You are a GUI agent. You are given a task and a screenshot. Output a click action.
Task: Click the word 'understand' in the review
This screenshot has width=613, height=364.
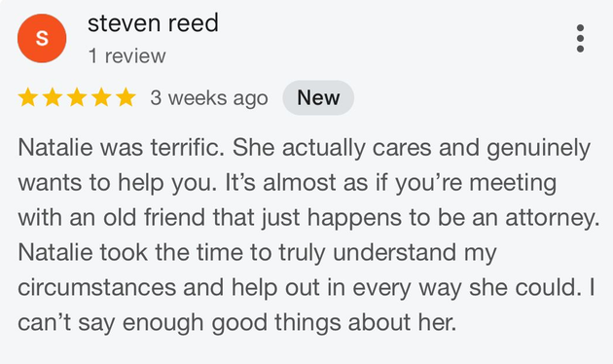(394, 253)
